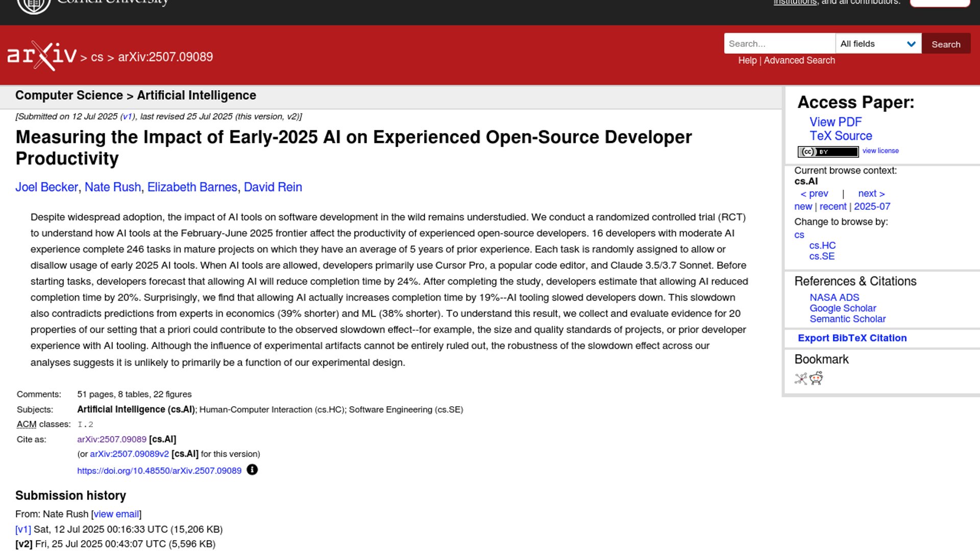980x551 pixels.
Task: Bookmark on BibSonomy icon
Action: pos(800,379)
